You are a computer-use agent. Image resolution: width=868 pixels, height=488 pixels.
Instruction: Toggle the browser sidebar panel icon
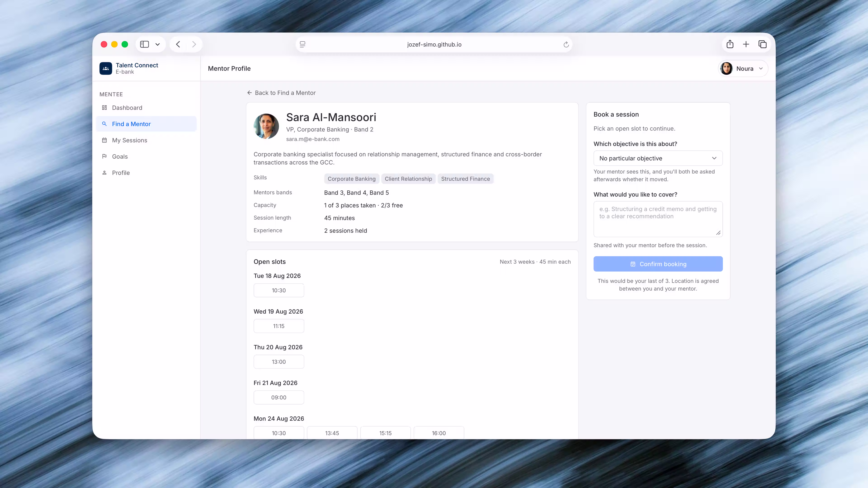[x=145, y=45]
